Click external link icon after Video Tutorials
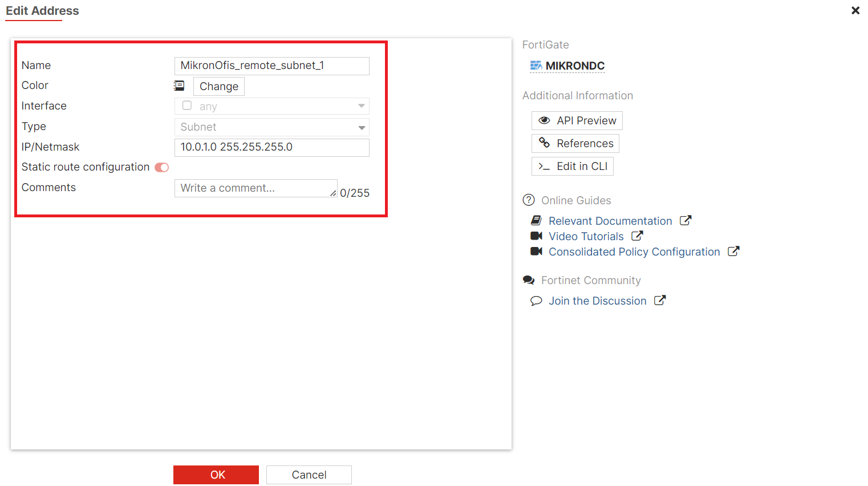The height and width of the screenshot is (486, 868). pos(637,236)
